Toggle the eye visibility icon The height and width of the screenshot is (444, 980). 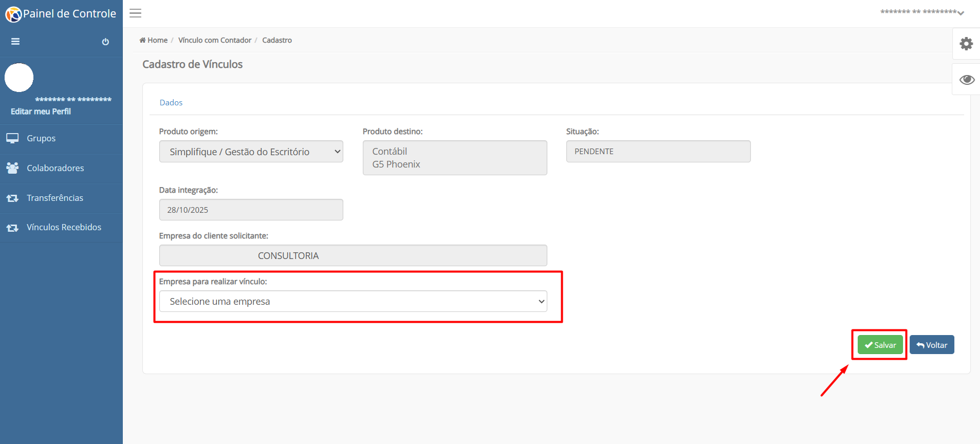click(966, 80)
